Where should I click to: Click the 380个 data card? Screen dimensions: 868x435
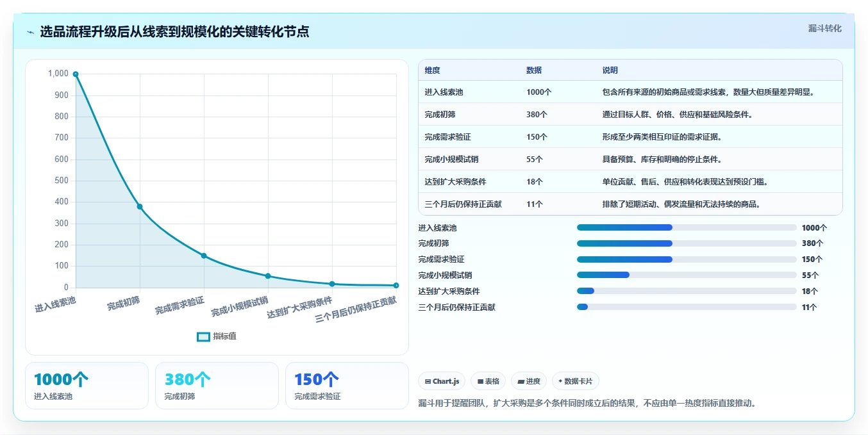[217, 386]
